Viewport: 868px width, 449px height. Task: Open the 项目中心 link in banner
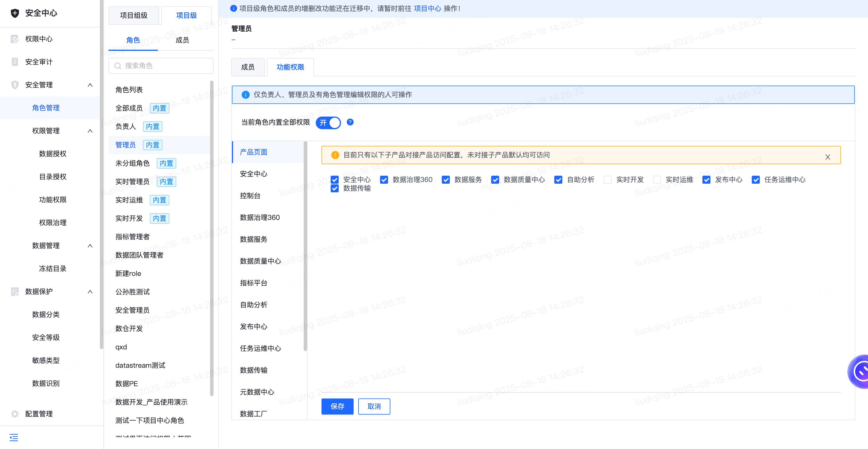coord(427,8)
